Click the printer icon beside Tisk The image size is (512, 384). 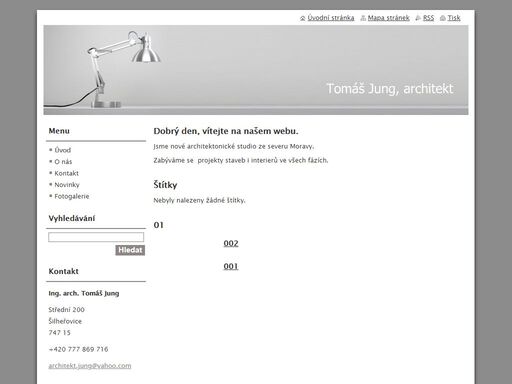443,18
